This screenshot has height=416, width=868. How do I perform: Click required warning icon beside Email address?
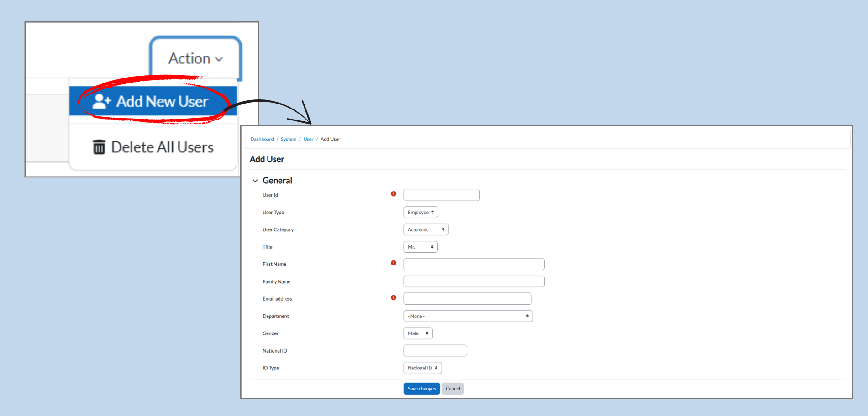(394, 298)
